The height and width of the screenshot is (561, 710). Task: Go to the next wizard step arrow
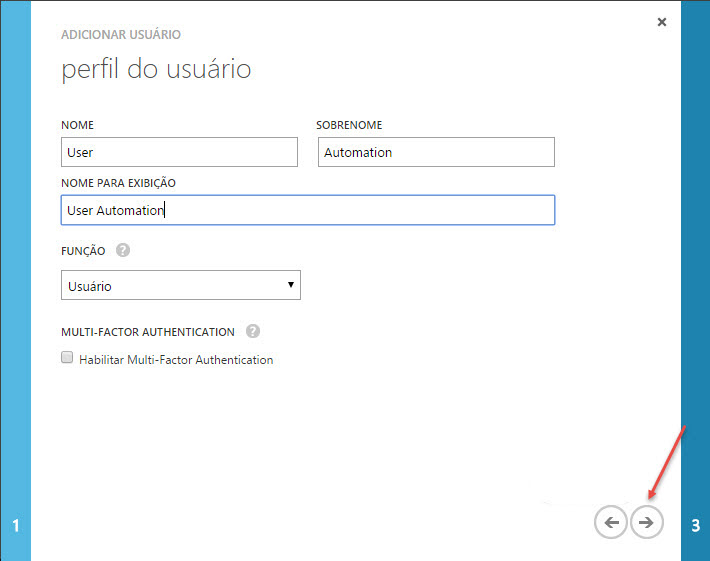pyautogui.click(x=647, y=522)
